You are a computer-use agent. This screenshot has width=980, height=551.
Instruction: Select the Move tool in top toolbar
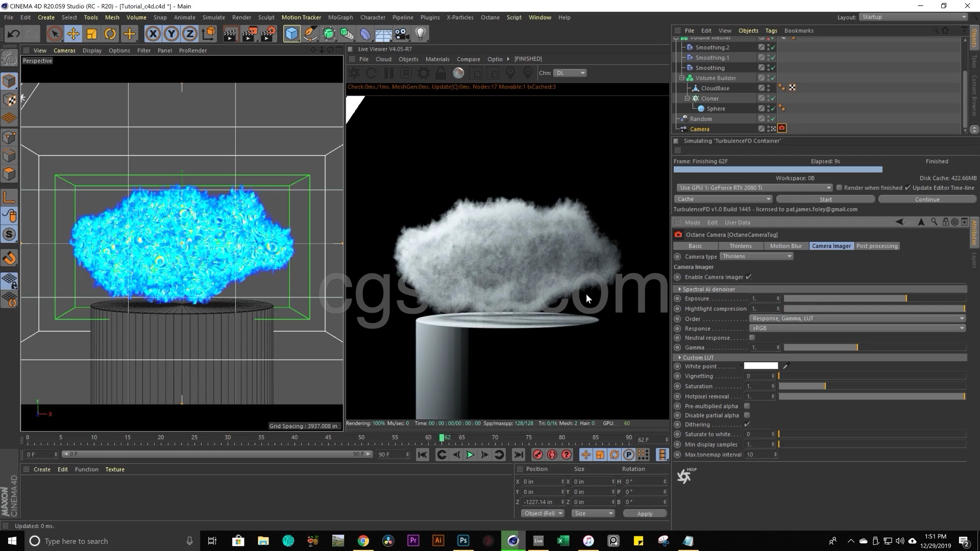[73, 34]
